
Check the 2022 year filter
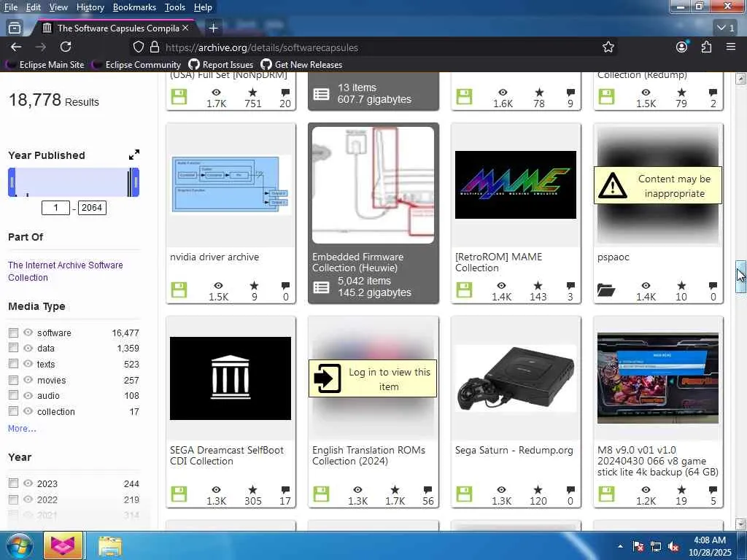coord(13,499)
